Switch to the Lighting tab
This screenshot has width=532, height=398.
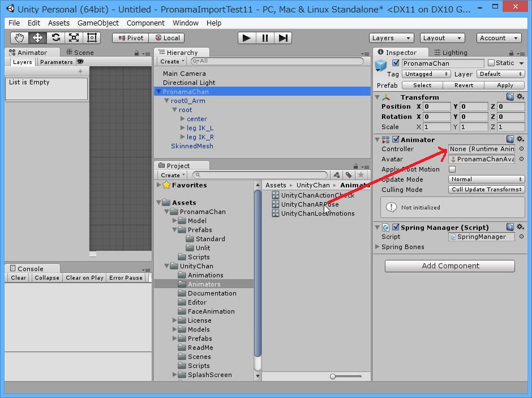point(454,53)
